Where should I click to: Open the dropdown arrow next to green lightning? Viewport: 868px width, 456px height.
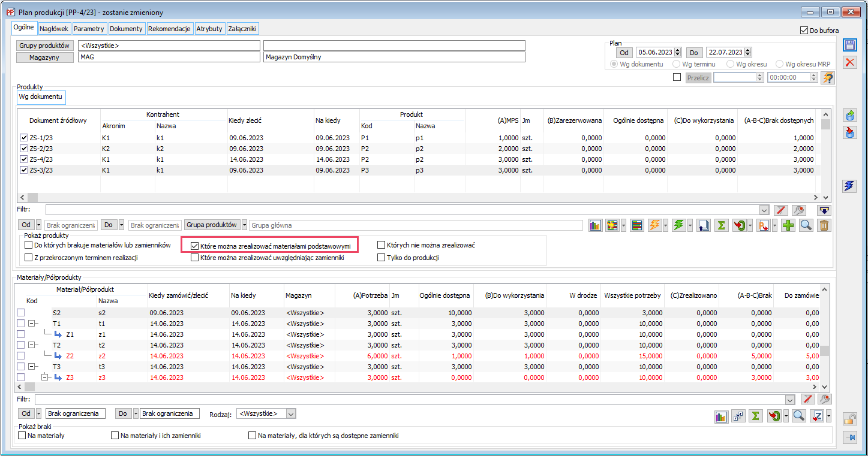click(690, 225)
